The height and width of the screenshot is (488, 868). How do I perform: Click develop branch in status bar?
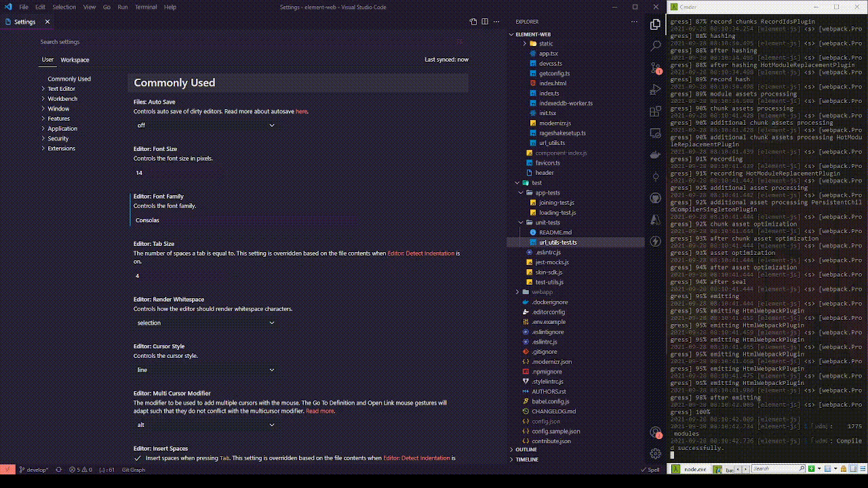coord(34,470)
